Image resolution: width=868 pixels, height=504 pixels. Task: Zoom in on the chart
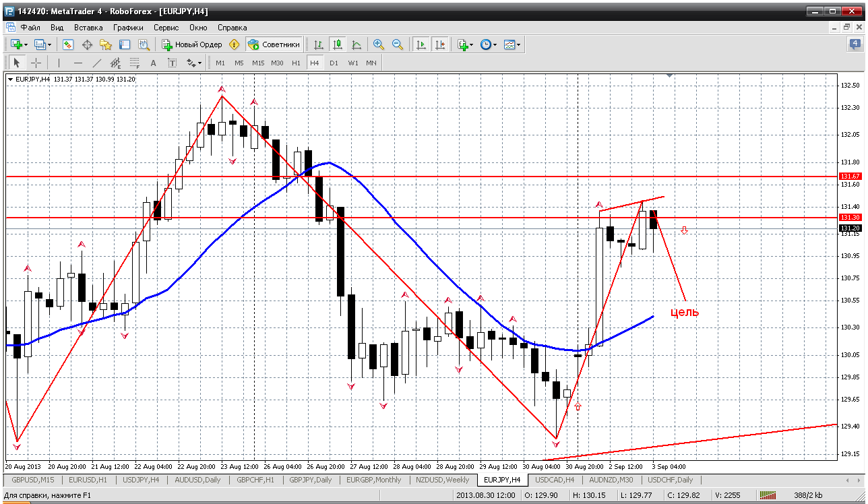pos(379,44)
